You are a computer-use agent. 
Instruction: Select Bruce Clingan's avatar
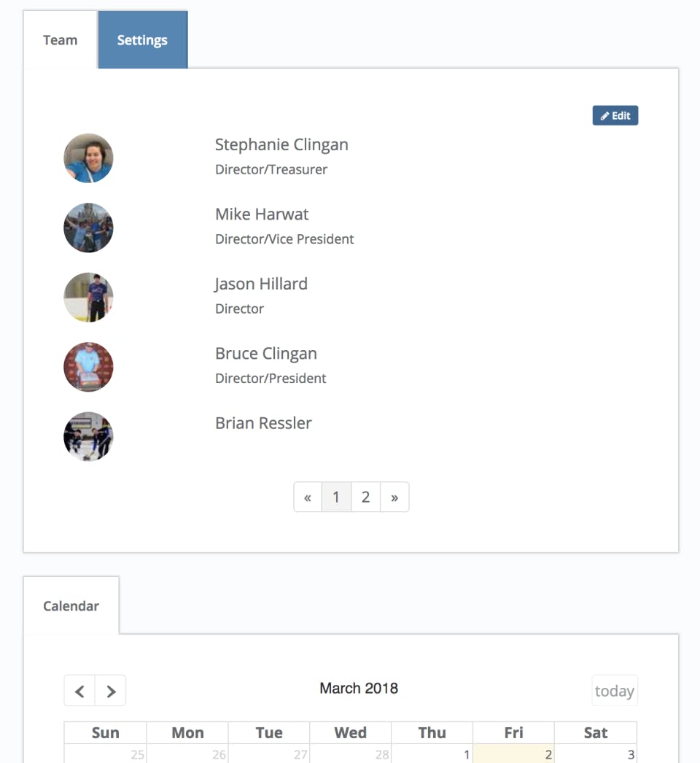88,367
